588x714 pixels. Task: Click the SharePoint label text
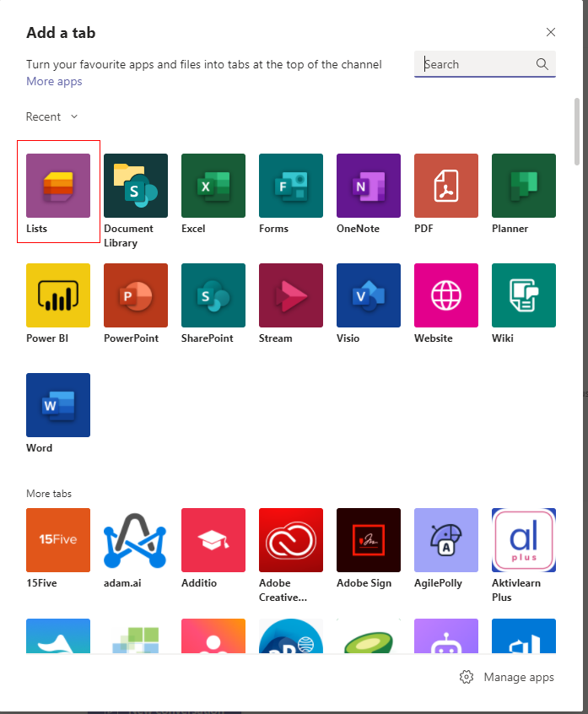point(207,338)
